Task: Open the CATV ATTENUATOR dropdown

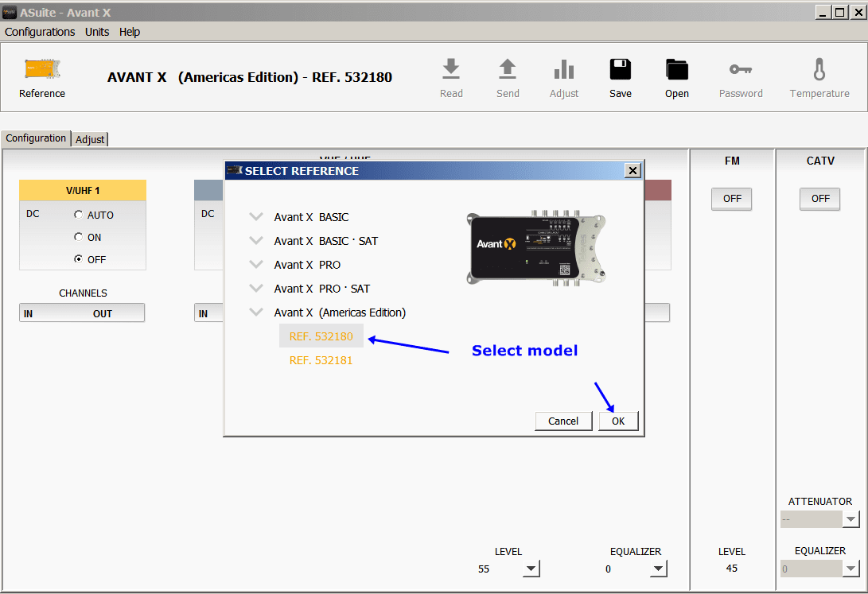Action: click(x=850, y=519)
